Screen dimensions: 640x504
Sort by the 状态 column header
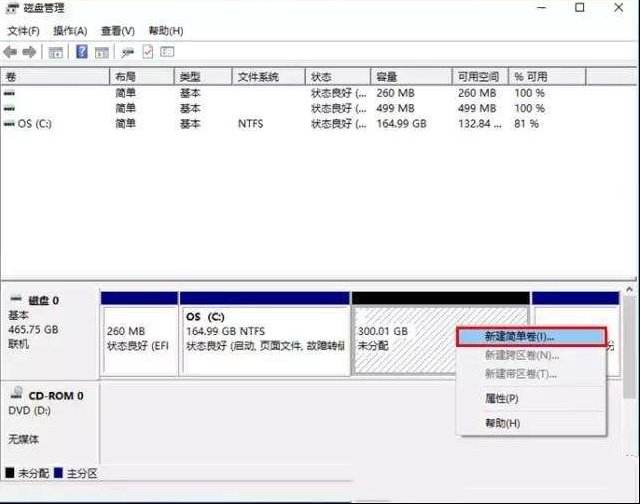tap(338, 77)
